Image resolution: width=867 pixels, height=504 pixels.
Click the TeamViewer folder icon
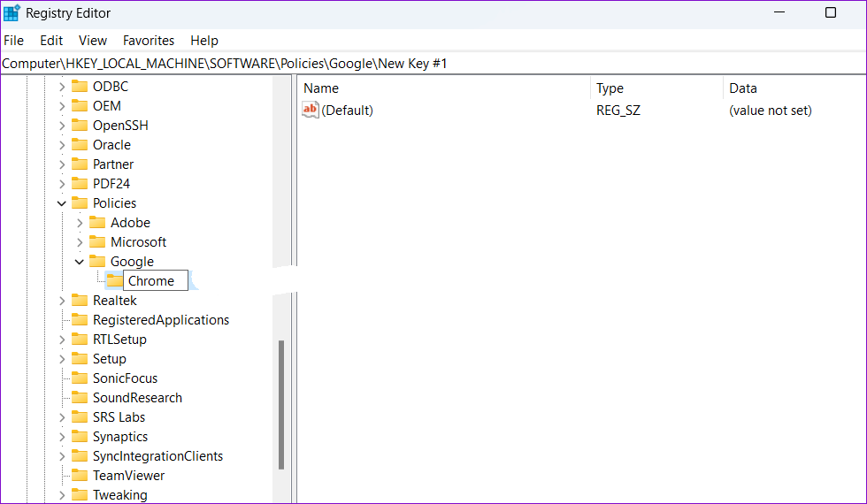pos(80,476)
